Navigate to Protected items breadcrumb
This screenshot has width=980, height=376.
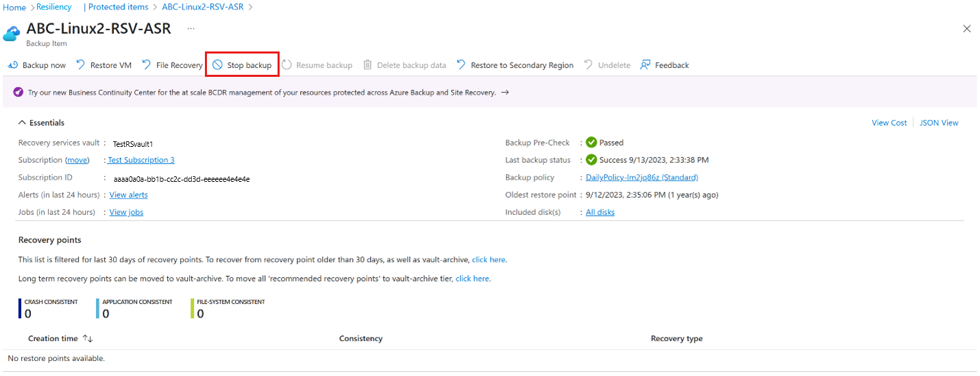click(119, 7)
